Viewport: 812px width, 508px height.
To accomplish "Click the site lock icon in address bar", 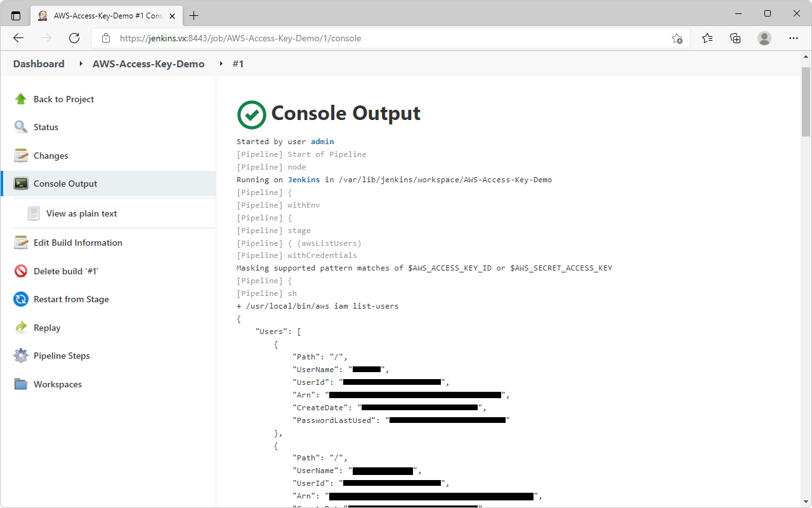I will tap(106, 38).
